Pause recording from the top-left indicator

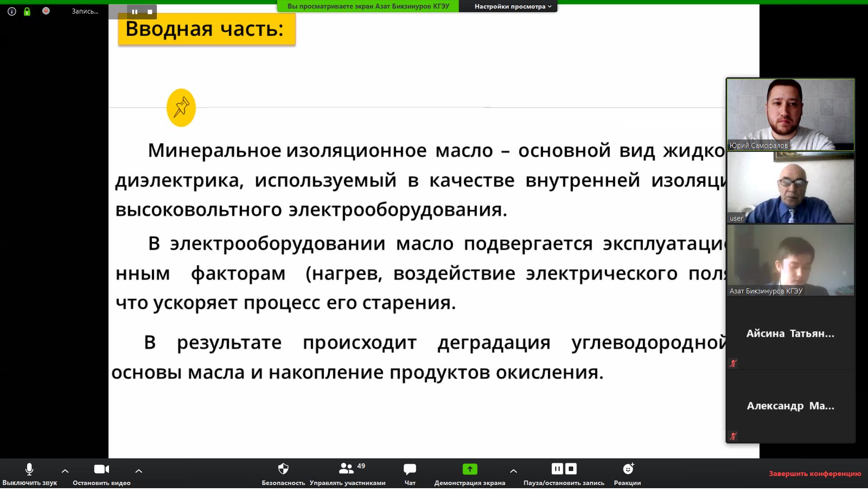pyautogui.click(x=135, y=12)
